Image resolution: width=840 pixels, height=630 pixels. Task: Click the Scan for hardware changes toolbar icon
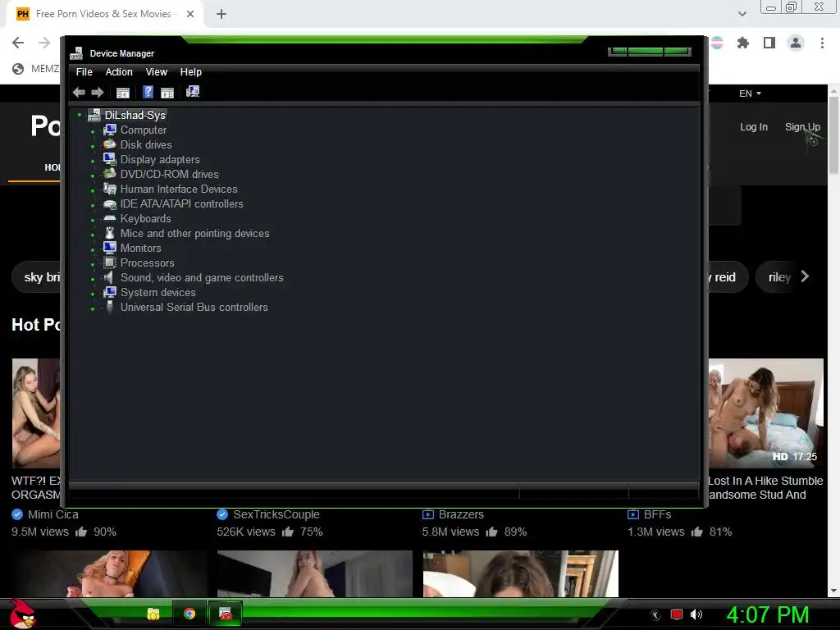pos(192,92)
